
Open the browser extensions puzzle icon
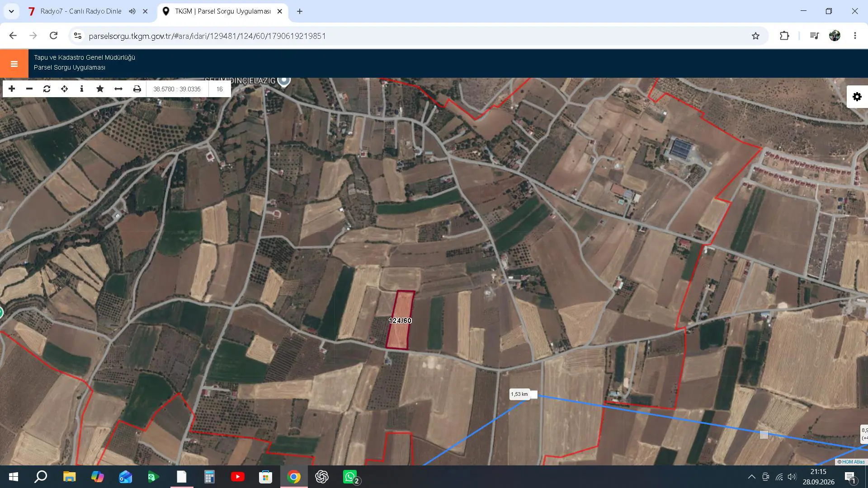tap(784, 36)
